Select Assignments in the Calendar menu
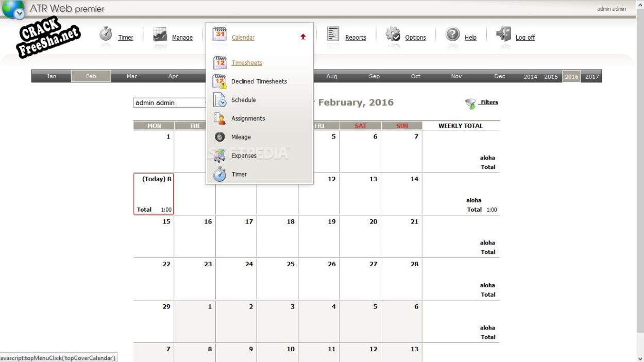 click(x=248, y=118)
